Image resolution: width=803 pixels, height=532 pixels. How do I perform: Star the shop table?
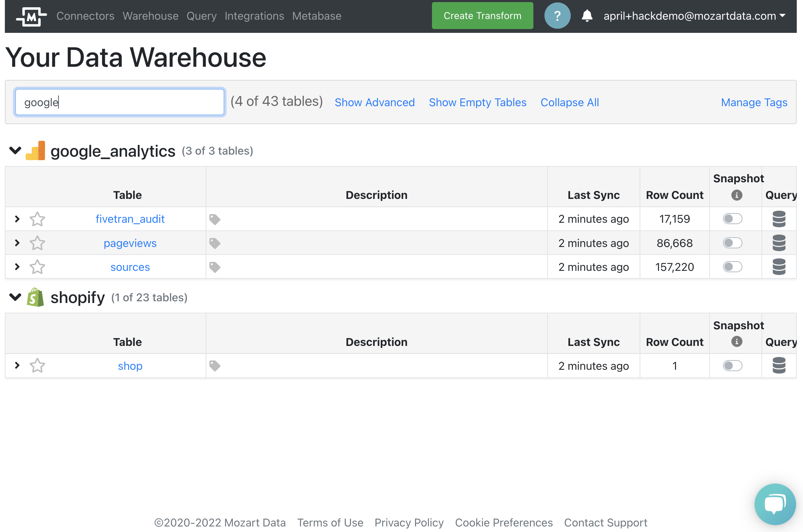click(x=37, y=366)
